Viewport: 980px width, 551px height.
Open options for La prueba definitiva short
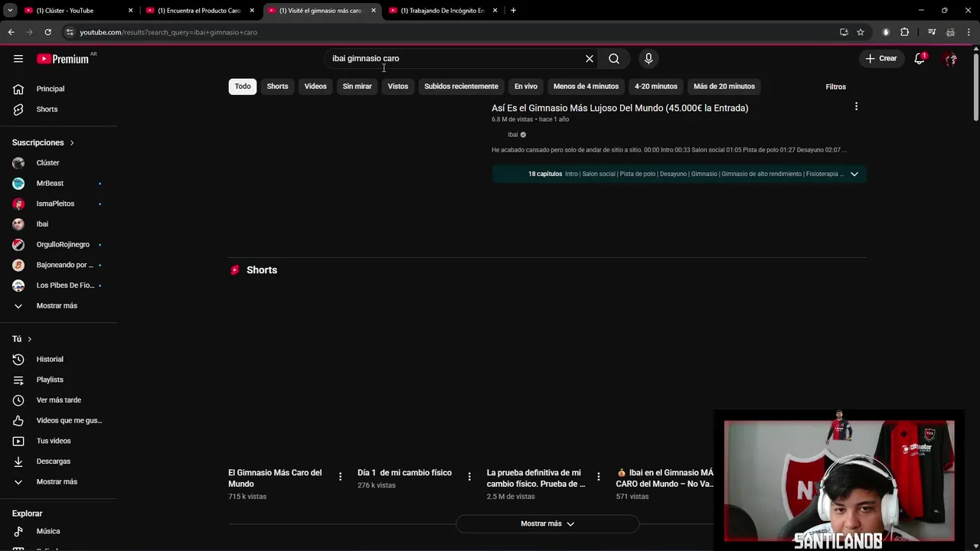pos(599,477)
